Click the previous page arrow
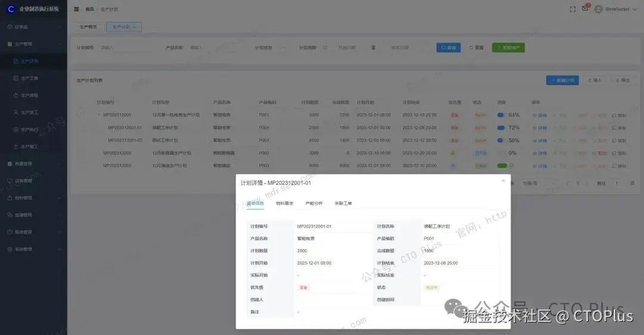 (x=568, y=183)
